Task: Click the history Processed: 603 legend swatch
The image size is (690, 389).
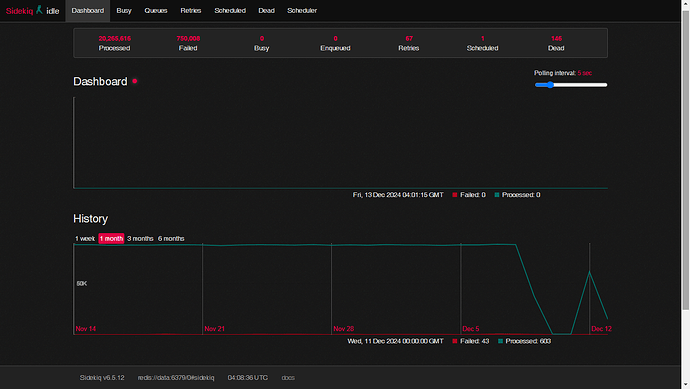Action: (500, 341)
